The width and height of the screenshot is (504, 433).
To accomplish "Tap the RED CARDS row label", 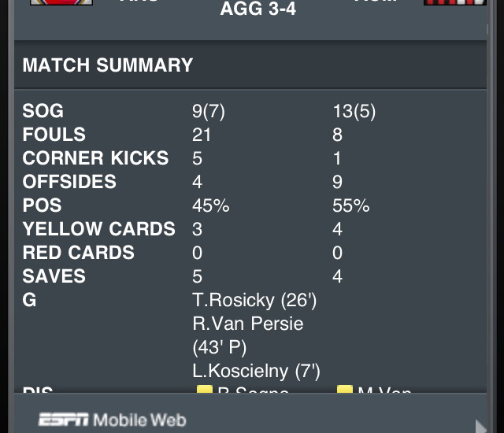I will (78, 253).
